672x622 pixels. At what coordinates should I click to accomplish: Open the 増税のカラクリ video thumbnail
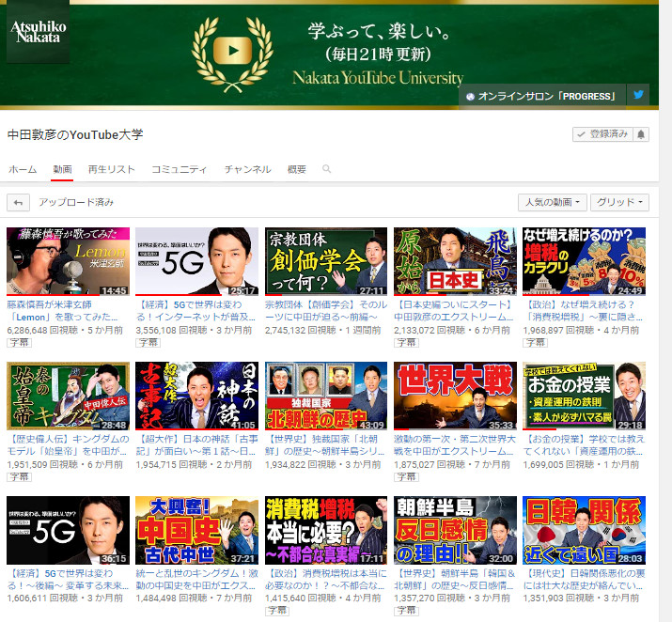[x=584, y=261]
